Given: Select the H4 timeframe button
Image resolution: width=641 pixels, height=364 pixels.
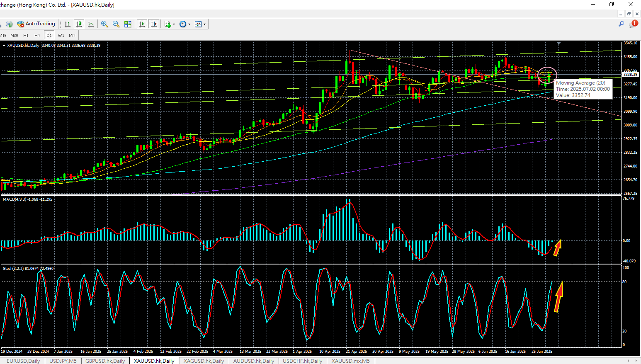Looking at the screenshot, I should point(37,35).
